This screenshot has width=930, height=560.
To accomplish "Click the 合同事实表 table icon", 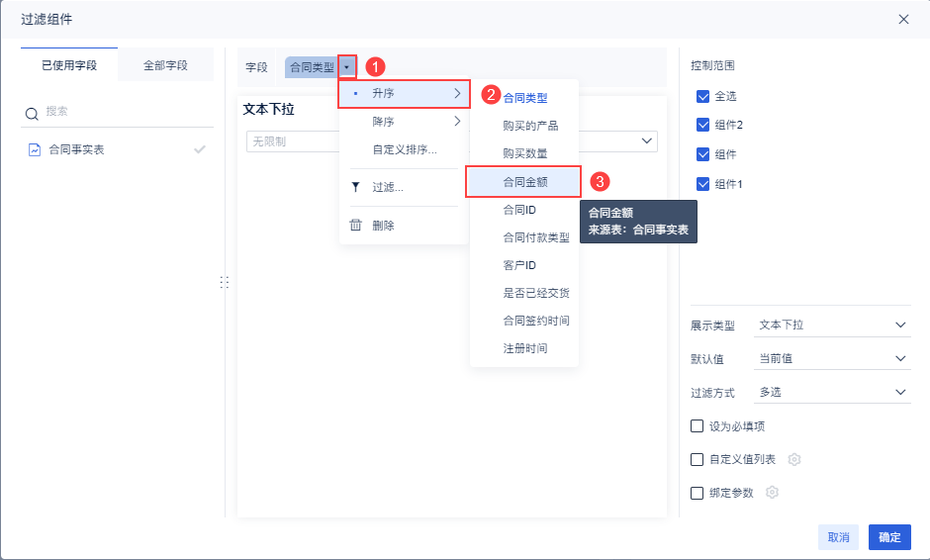I will point(34,150).
